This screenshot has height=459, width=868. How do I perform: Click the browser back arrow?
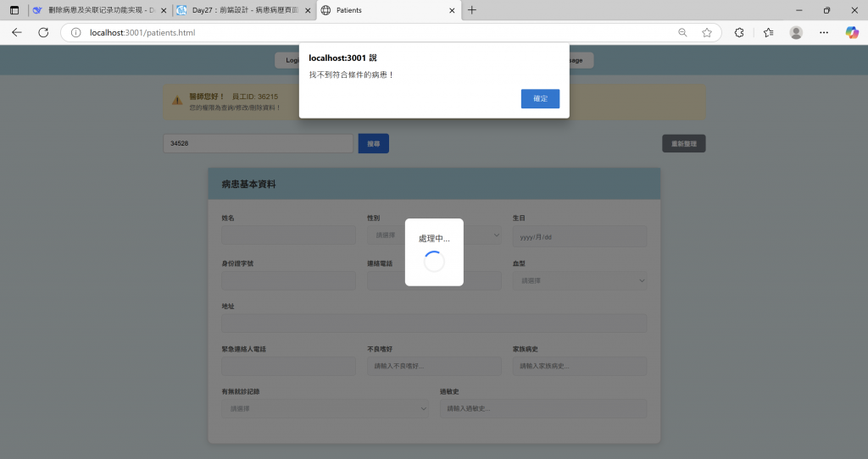[17, 33]
